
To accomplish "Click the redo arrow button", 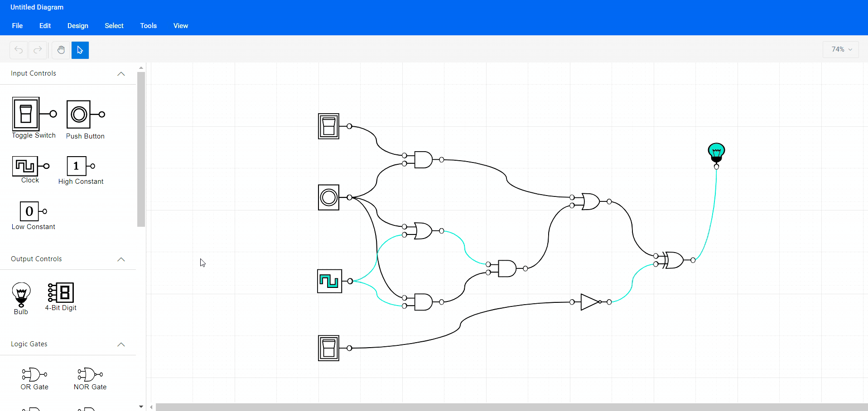I will (x=38, y=50).
